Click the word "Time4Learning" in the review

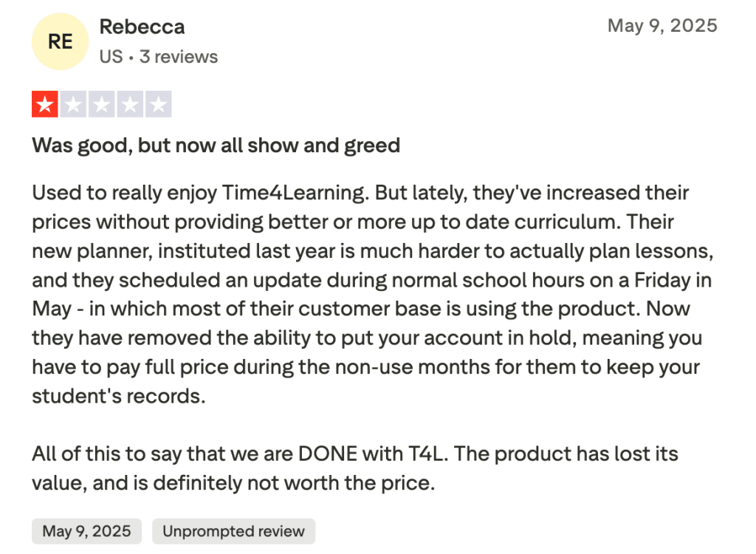(293, 194)
